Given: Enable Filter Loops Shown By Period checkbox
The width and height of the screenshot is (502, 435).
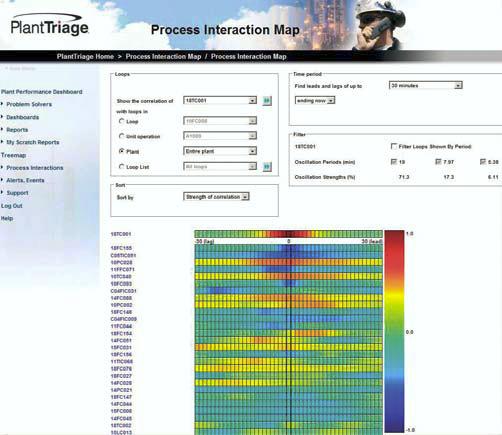Looking at the screenshot, I should [394, 146].
